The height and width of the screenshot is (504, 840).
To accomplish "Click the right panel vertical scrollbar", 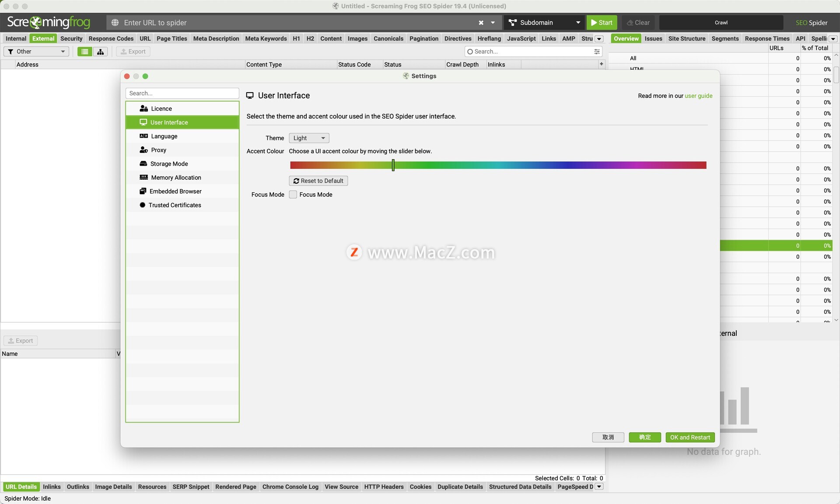I will [x=836, y=75].
